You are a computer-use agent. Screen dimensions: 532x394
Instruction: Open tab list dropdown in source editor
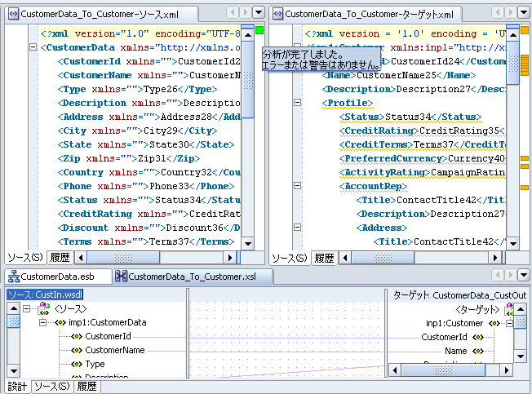point(259,13)
